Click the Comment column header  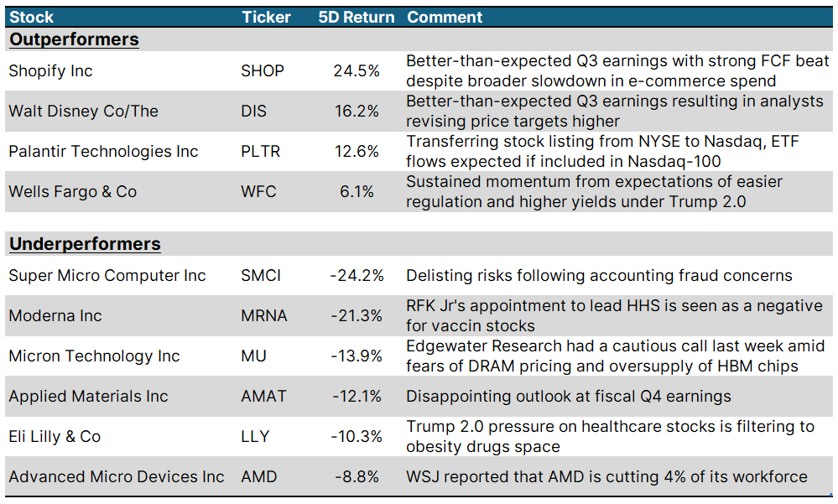(445, 17)
